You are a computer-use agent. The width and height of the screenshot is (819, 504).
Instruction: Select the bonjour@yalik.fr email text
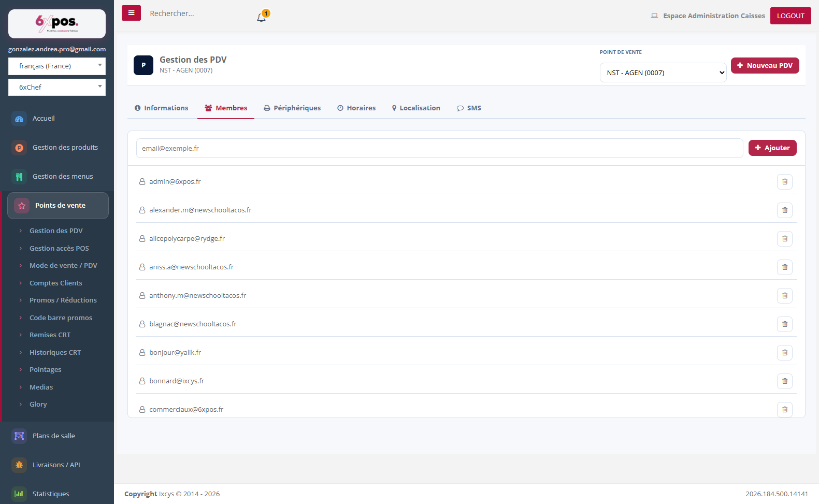point(175,353)
